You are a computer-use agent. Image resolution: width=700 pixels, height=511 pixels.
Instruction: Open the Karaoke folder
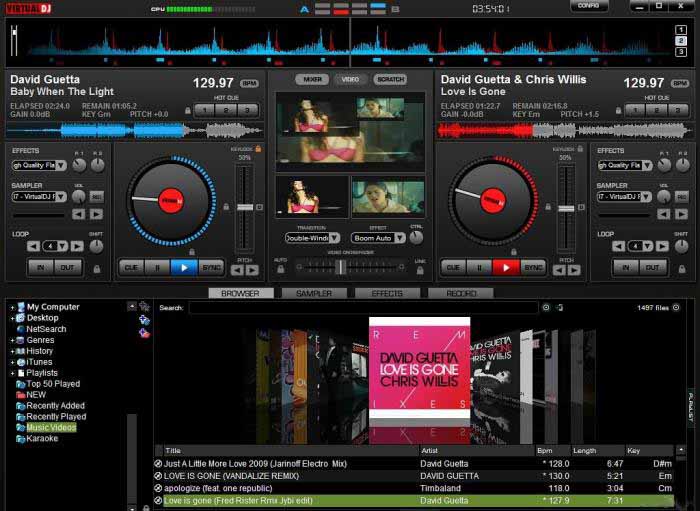pyautogui.click(x=42, y=439)
